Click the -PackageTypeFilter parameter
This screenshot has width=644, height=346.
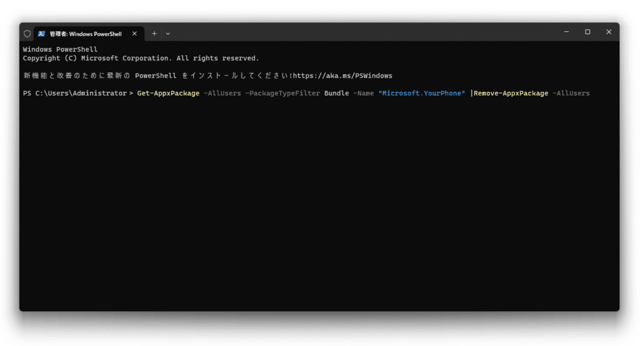pos(282,93)
